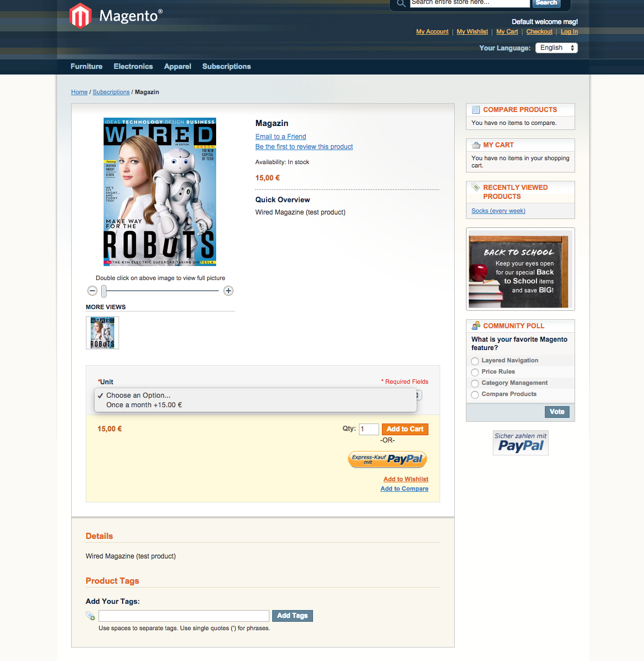This screenshot has width=644, height=661.
Task: Open 'Socks (every week)' recently viewed link
Action: (498, 211)
